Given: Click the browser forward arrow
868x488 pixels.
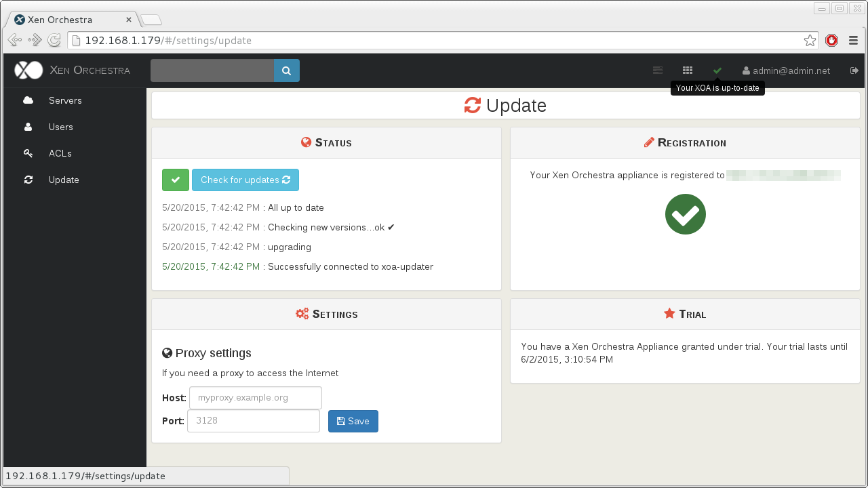Looking at the screenshot, I should 35,41.
